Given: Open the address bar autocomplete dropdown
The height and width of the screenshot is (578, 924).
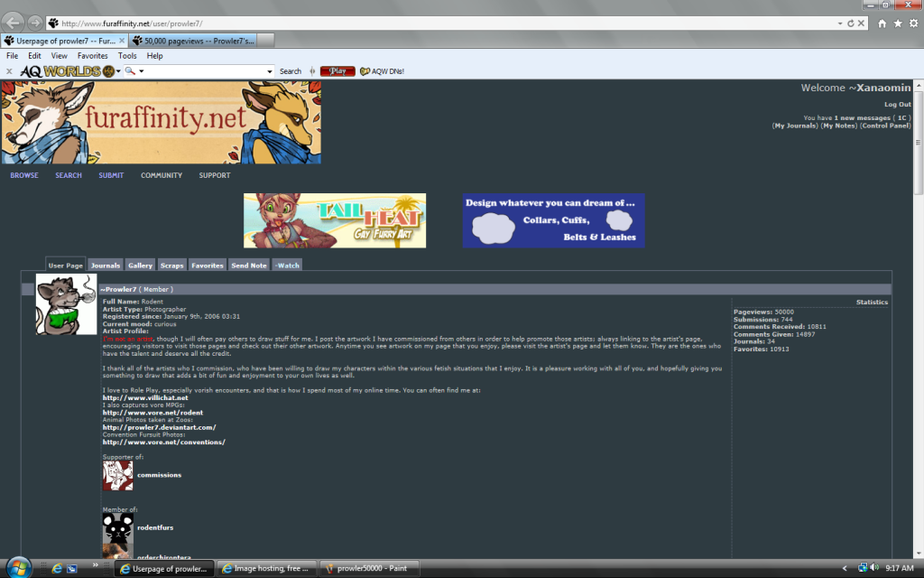Looking at the screenshot, I should pos(839,23).
